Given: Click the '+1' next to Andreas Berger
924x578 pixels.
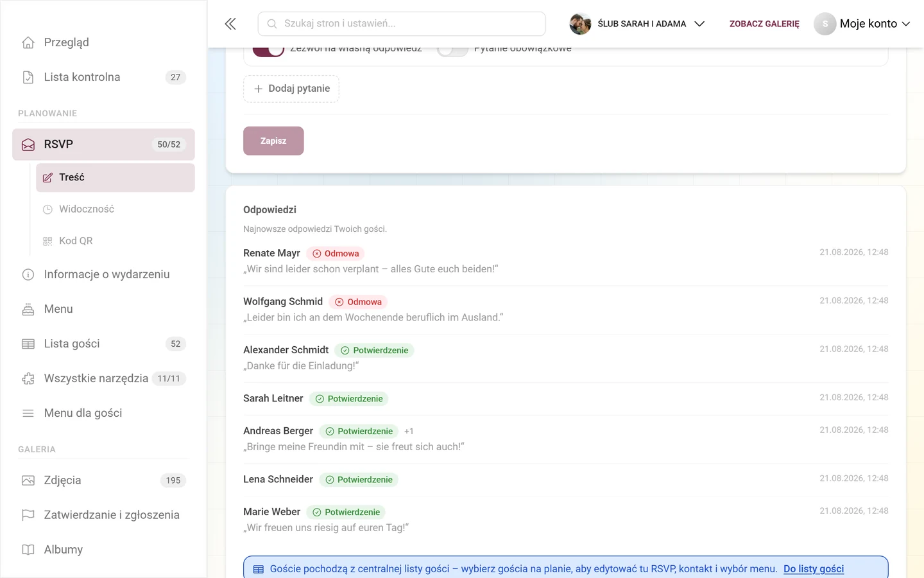Looking at the screenshot, I should [x=409, y=432].
